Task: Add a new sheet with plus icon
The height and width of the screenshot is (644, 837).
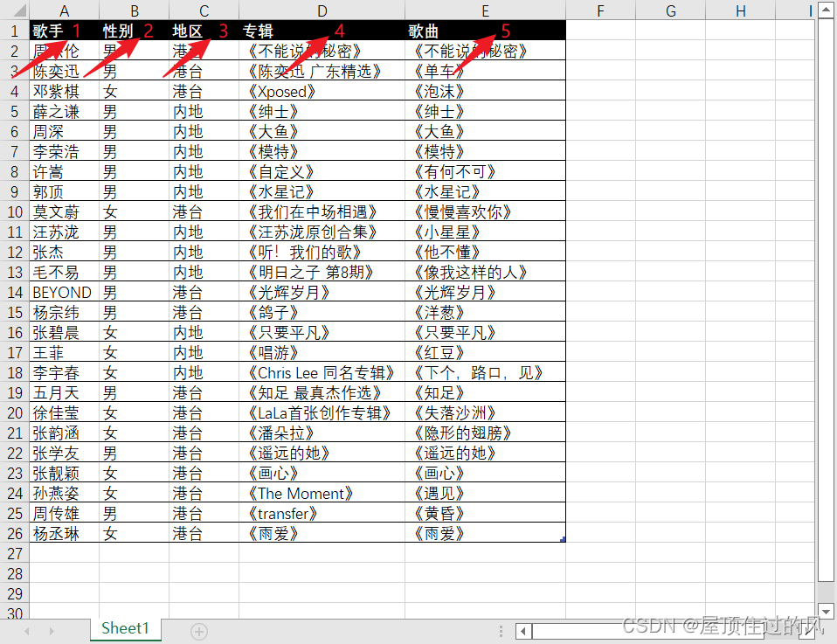Action: pyautogui.click(x=199, y=632)
